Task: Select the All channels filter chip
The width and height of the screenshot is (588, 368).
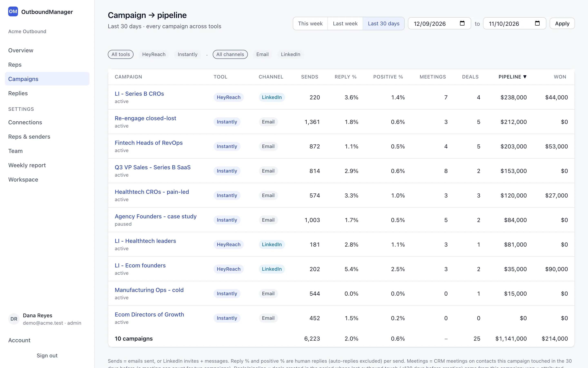Action: point(230,54)
